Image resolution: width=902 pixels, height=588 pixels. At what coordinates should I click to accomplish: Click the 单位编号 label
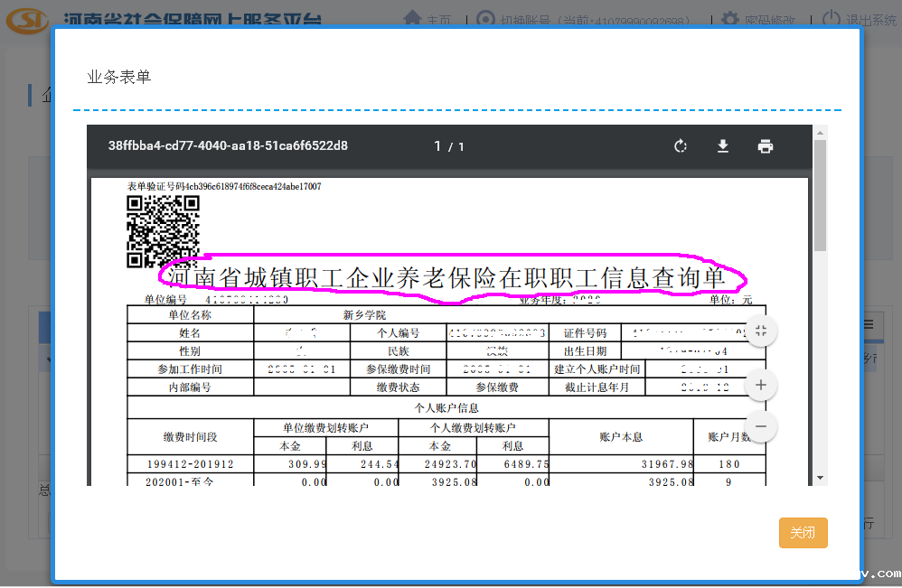(x=165, y=300)
